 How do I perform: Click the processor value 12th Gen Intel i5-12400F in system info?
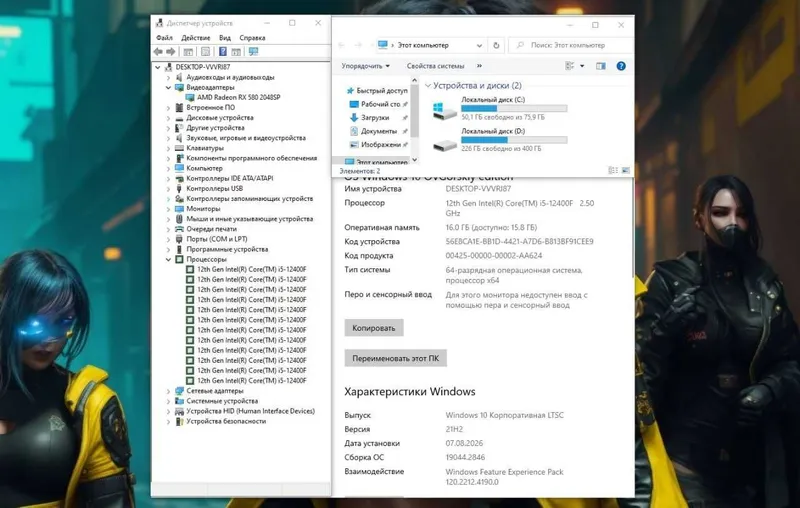coord(519,208)
